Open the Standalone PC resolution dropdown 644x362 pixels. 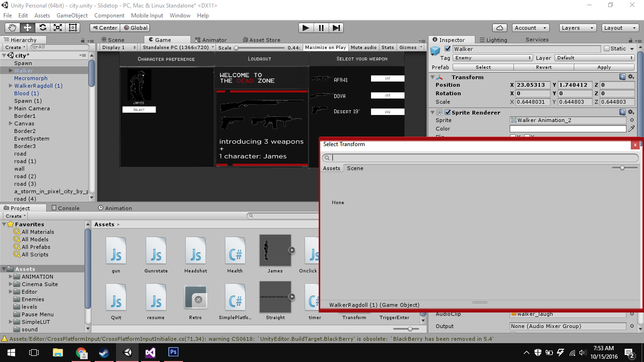coord(178,48)
